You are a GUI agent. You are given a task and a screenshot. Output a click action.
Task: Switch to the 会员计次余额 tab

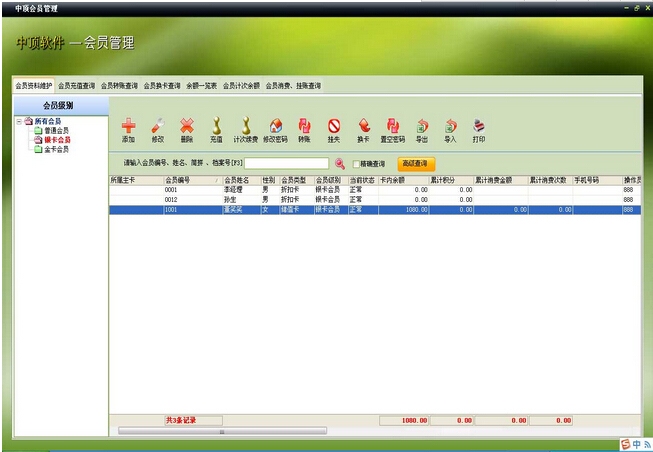(241, 86)
